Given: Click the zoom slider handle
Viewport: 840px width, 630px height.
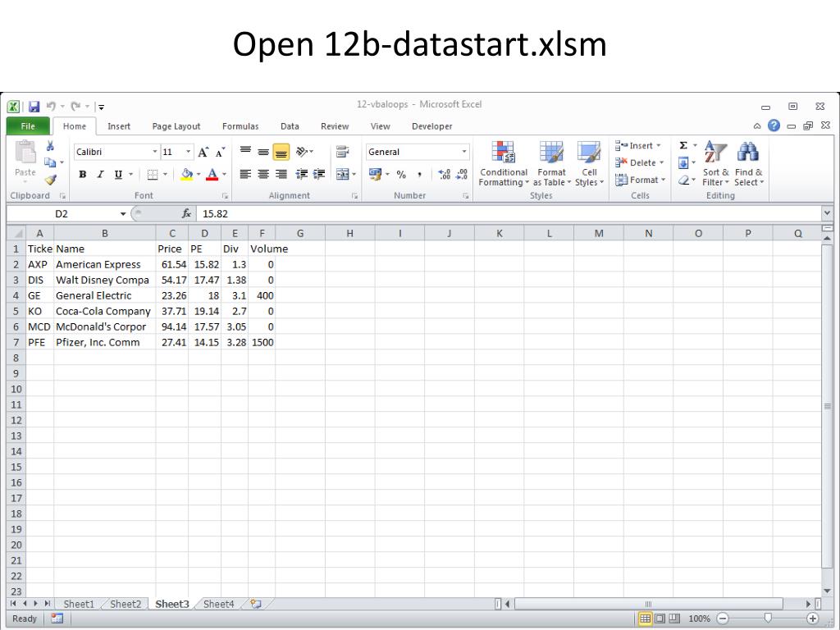Looking at the screenshot, I should pyautogui.click(x=768, y=619).
